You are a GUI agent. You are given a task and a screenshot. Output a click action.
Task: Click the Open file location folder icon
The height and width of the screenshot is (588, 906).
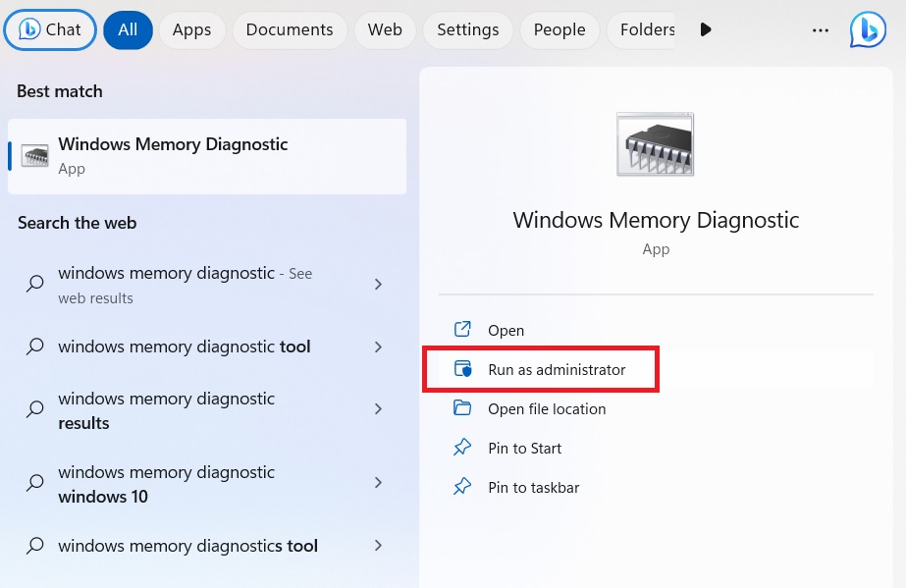[x=462, y=408]
